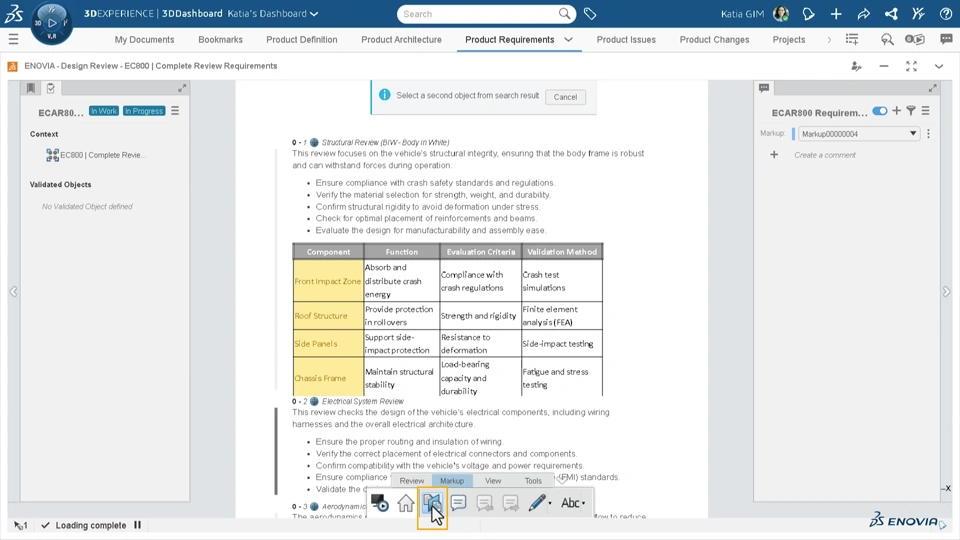Open the 3DEXPERIENCE compass
960x540 pixels.
(x=51, y=23)
